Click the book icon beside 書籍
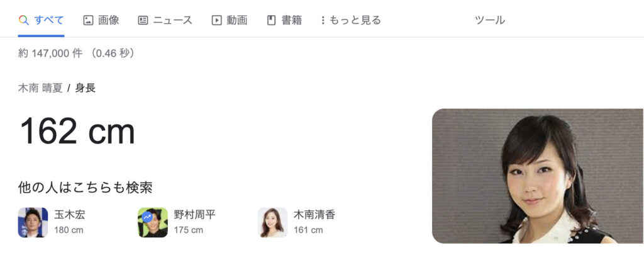The image size is (644, 260). (x=272, y=20)
